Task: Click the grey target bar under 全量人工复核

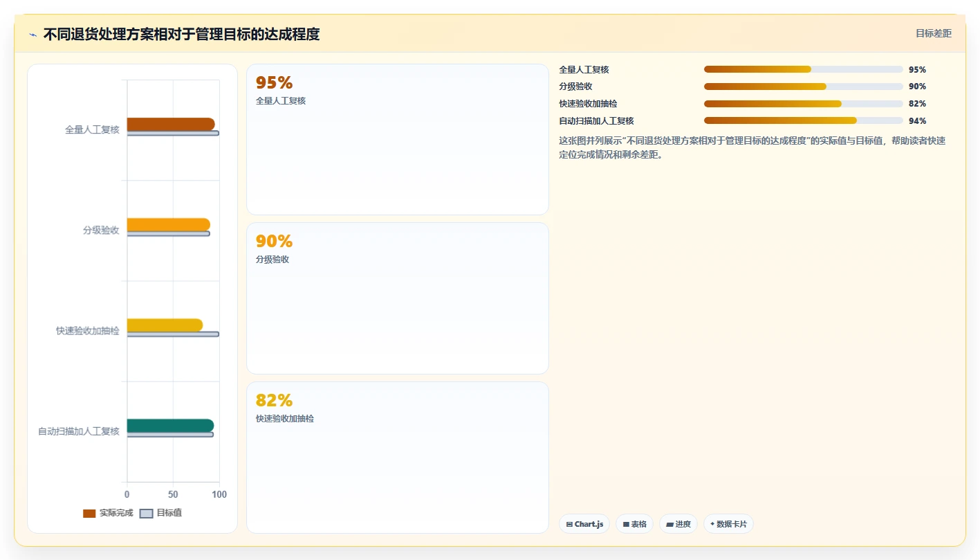Action: 173,133
